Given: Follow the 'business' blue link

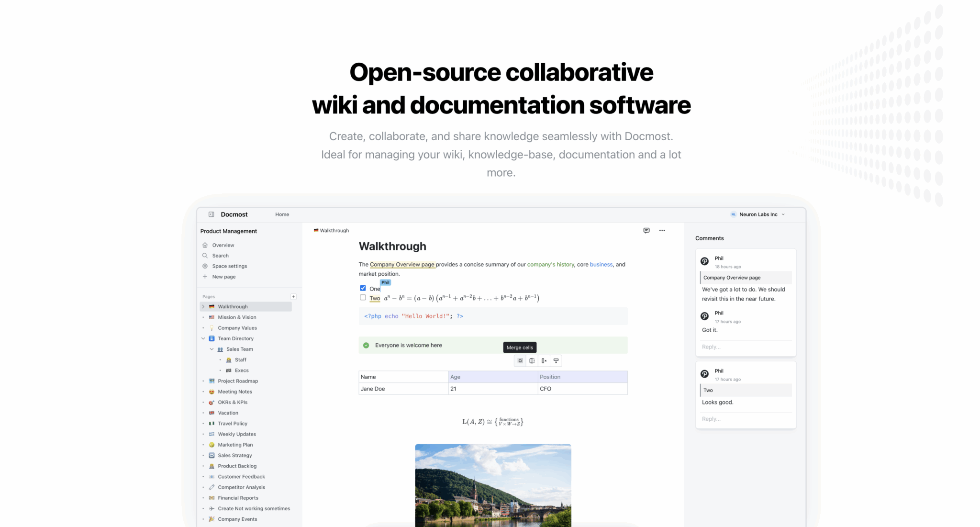Looking at the screenshot, I should click(x=601, y=264).
